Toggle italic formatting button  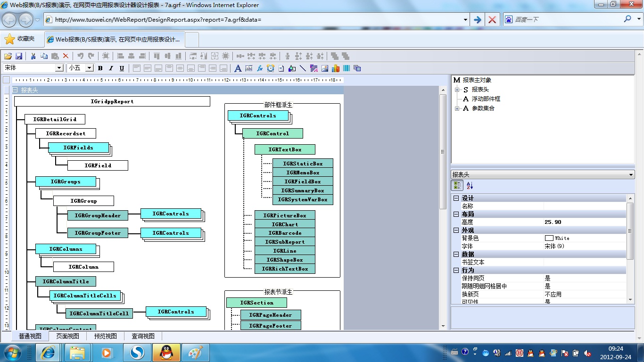pyautogui.click(x=111, y=68)
